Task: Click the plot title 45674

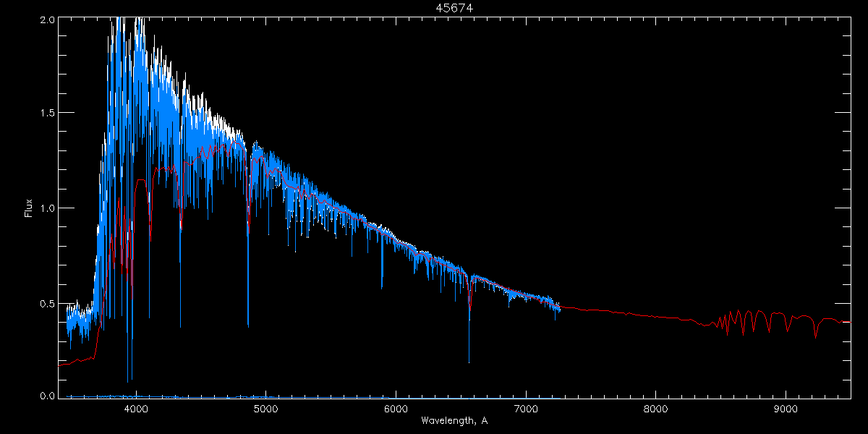Action: click(x=454, y=8)
